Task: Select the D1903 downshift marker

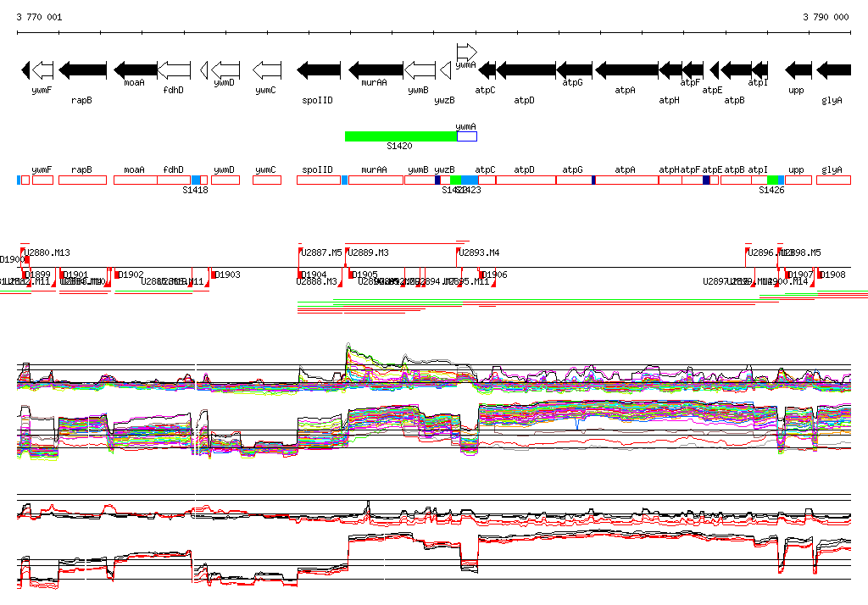Action: [227, 275]
